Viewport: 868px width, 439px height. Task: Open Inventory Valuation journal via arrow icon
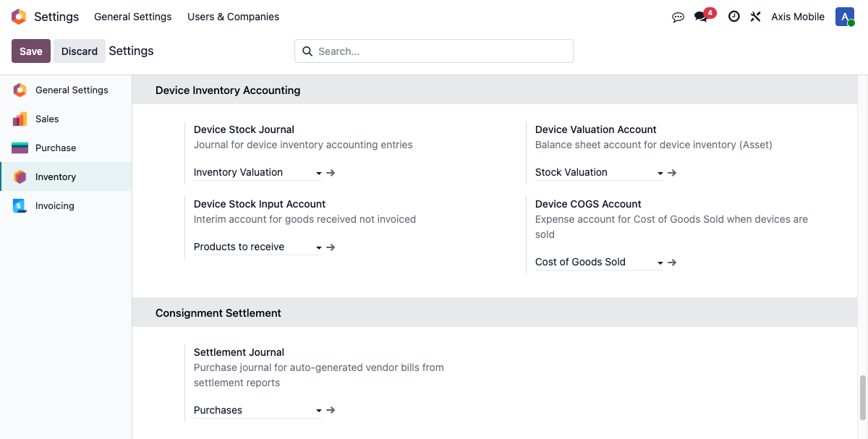tap(331, 172)
